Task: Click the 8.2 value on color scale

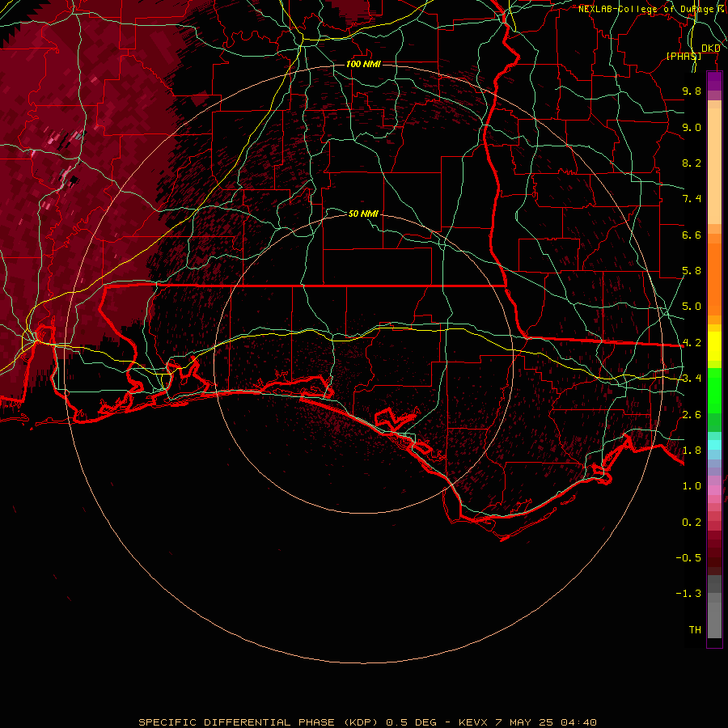Action: (x=692, y=163)
